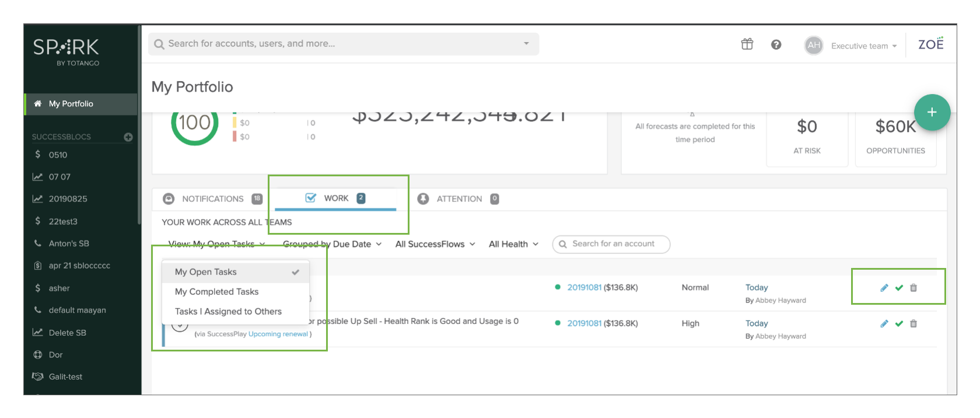Click the phone icon beside Anton's SB
The height and width of the screenshot is (418, 980).
(38, 243)
